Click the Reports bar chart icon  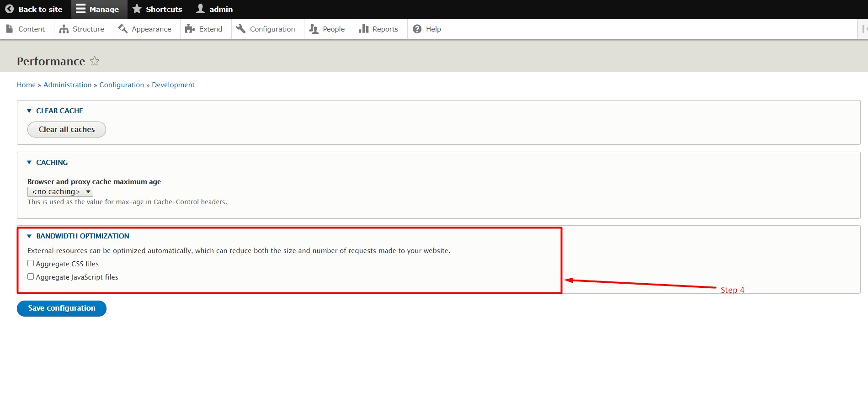click(x=363, y=29)
